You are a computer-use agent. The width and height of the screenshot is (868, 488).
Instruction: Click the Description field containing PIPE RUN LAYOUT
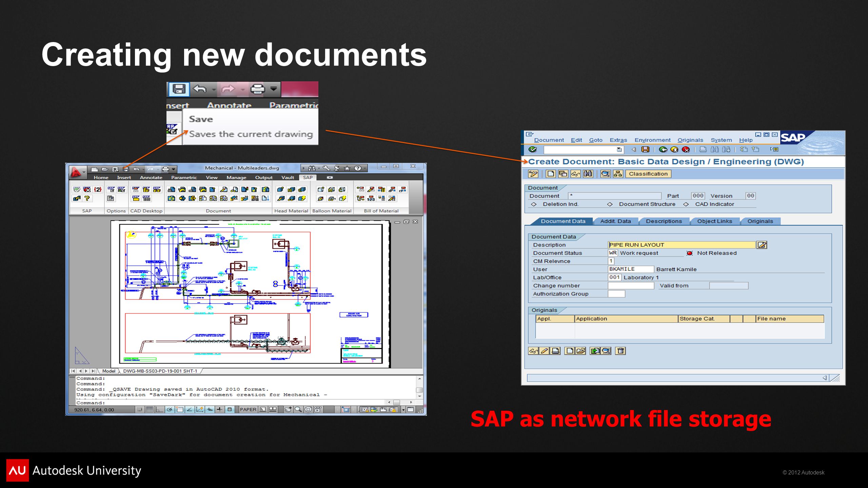[682, 245]
